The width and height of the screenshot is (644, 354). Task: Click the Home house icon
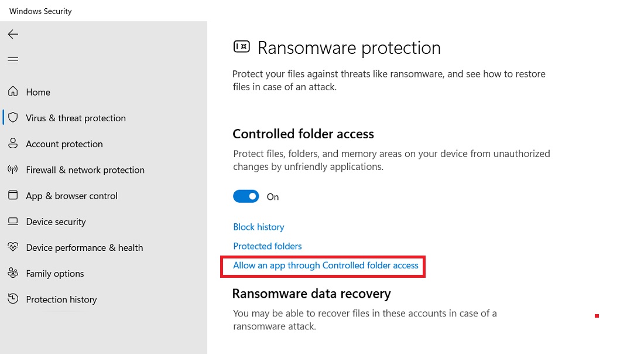tap(13, 92)
